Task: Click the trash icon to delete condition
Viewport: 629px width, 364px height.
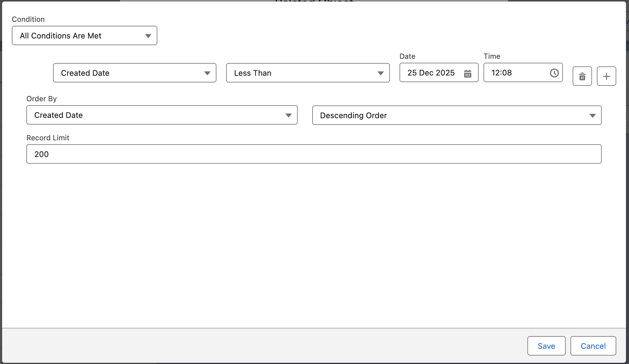Action: coord(582,76)
